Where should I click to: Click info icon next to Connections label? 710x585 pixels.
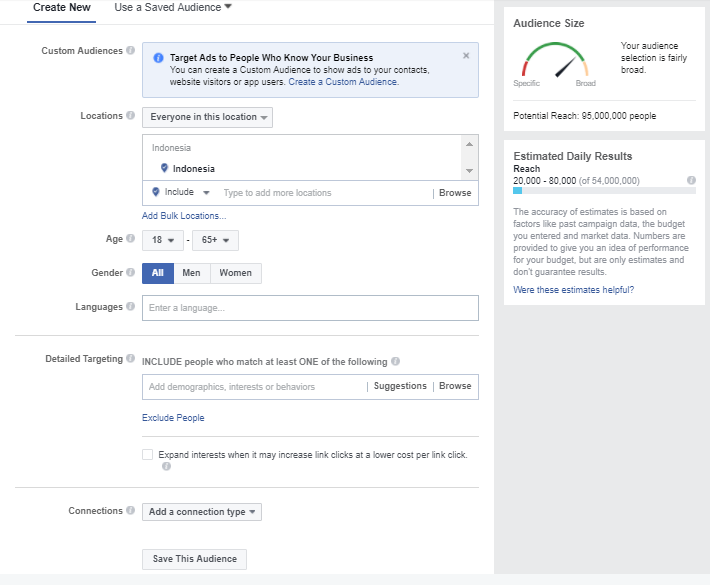(130, 510)
